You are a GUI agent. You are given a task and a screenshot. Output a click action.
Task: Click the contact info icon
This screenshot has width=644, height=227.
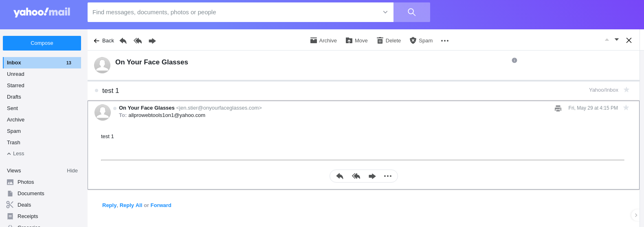pos(514,60)
